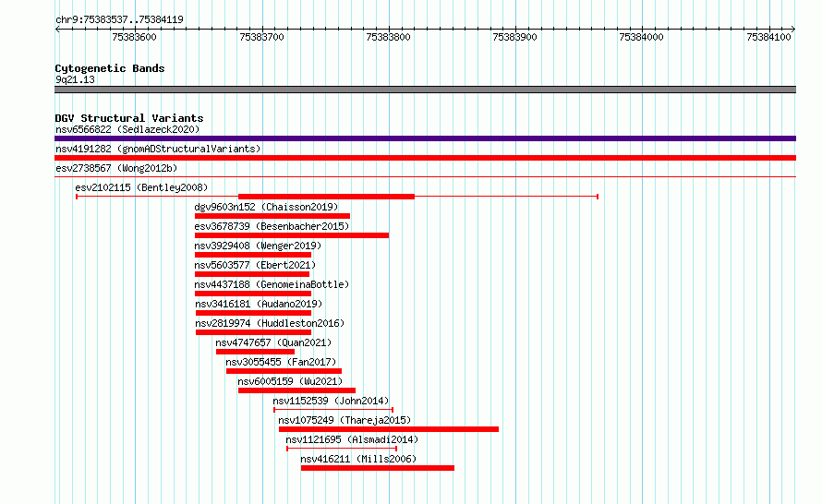Click the DGV Structural Variants track title
The image size is (822, 504).
[x=129, y=118]
